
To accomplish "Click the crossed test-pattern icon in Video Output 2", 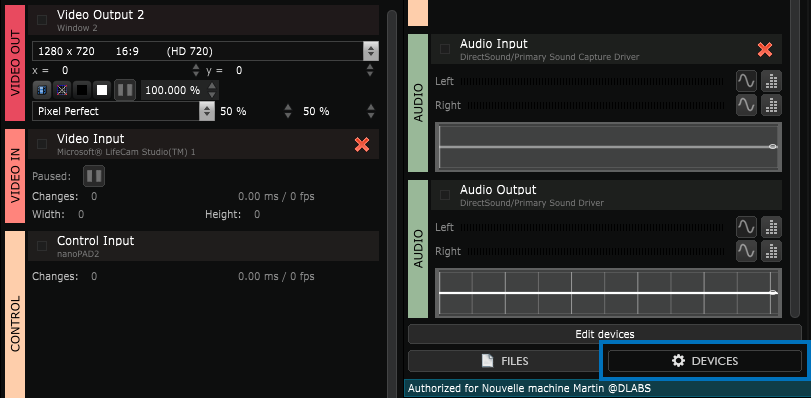I will pos(62,90).
